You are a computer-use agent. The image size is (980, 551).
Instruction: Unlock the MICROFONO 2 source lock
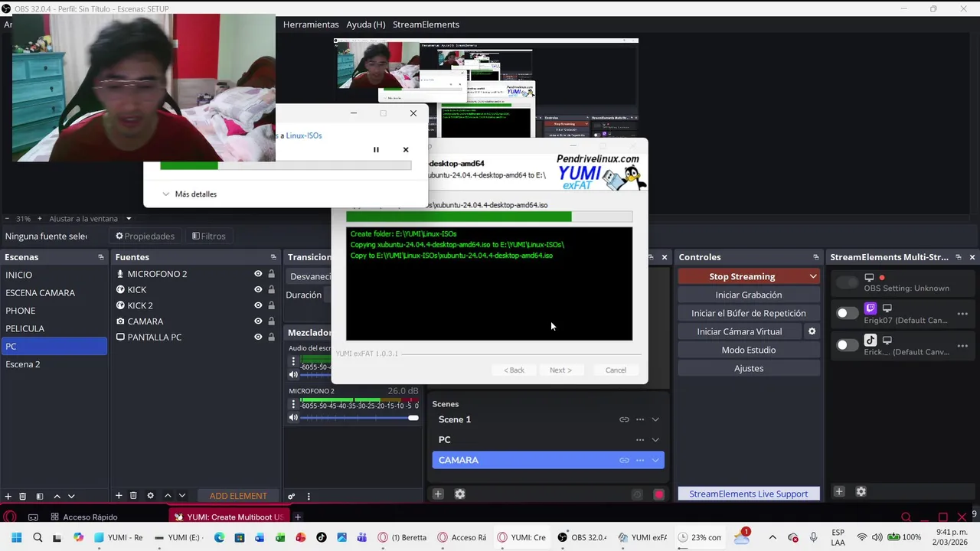271,274
